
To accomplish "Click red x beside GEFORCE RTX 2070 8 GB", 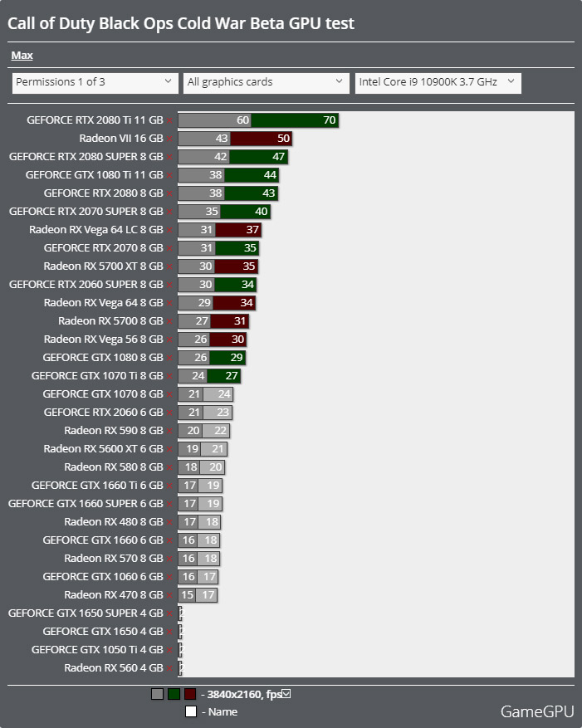I will pyautogui.click(x=169, y=248).
